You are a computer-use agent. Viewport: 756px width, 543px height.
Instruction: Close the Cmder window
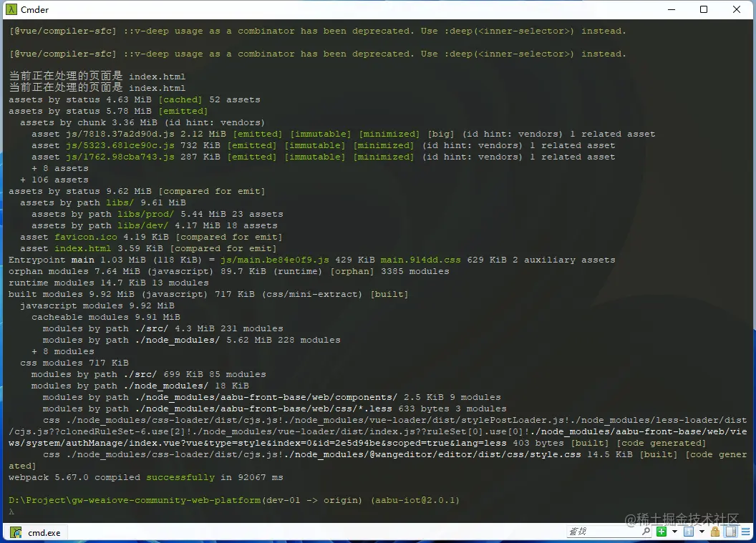point(736,9)
